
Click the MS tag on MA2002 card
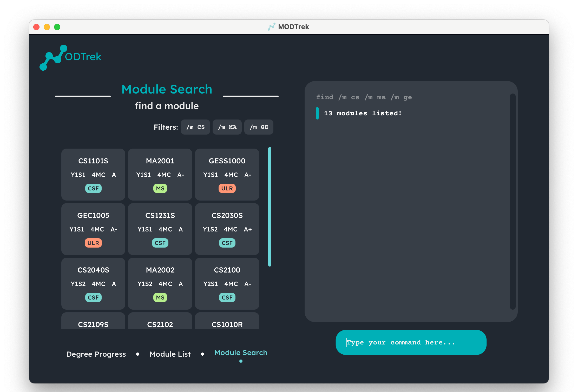(x=160, y=297)
